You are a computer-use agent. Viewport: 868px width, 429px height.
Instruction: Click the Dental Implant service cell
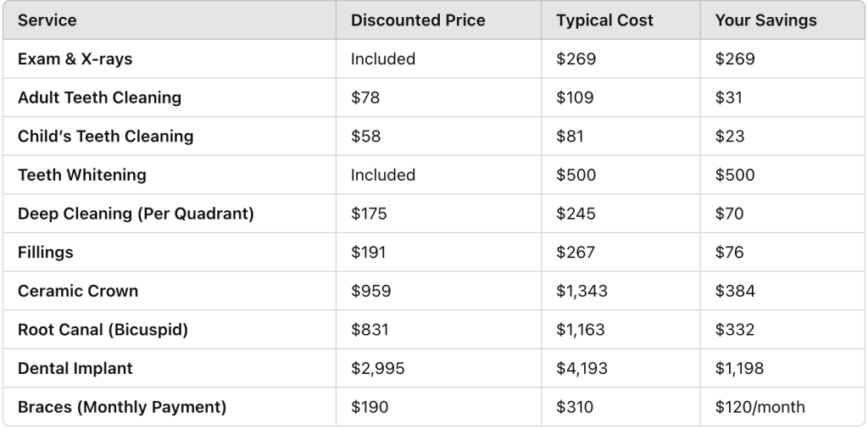(75, 369)
